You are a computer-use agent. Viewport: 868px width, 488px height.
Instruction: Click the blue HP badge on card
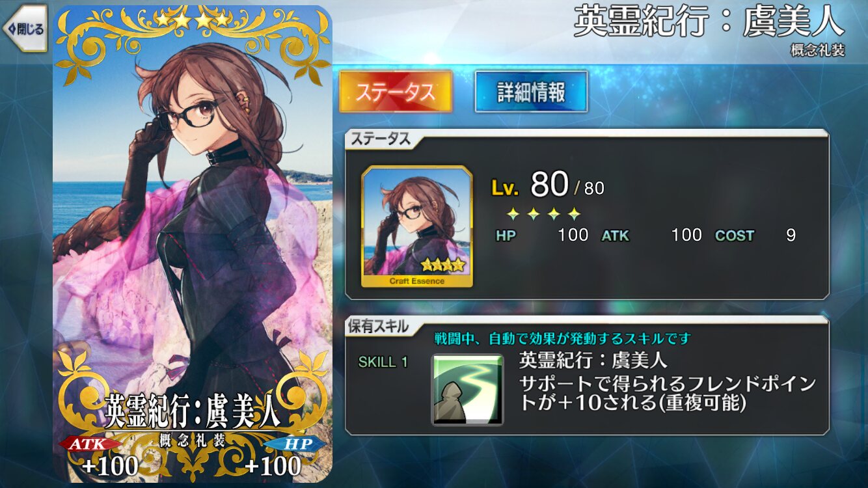coord(296,444)
